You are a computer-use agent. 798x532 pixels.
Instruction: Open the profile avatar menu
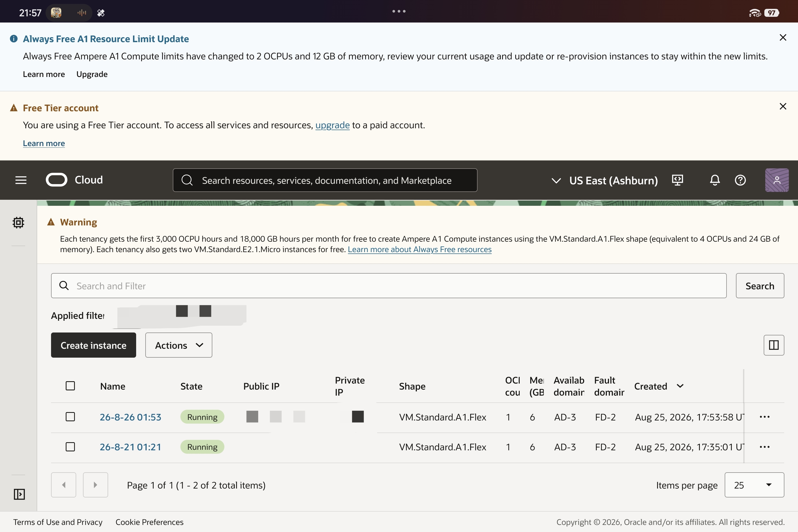click(x=777, y=180)
